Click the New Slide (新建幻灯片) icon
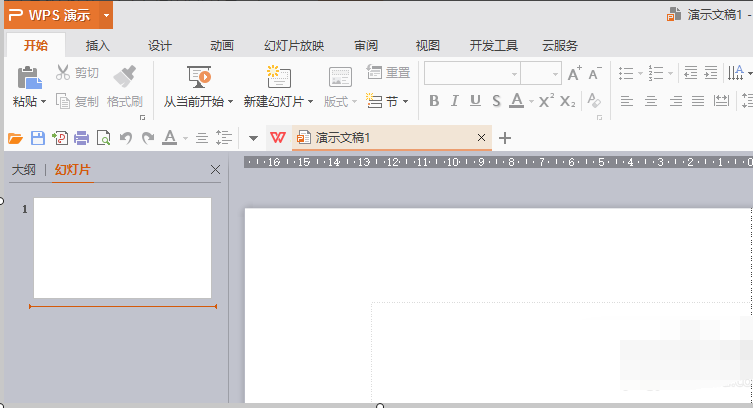Image resolution: width=753 pixels, height=408 pixels. tap(279, 77)
